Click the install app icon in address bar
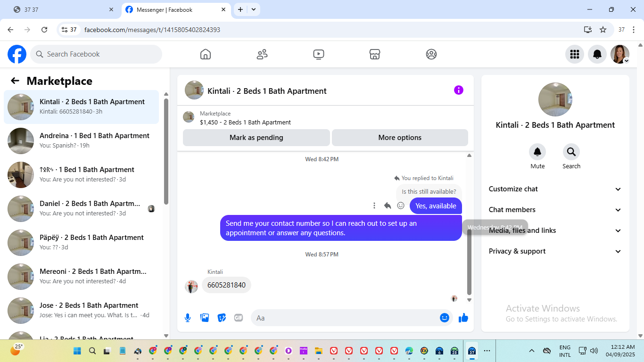 coord(588,30)
